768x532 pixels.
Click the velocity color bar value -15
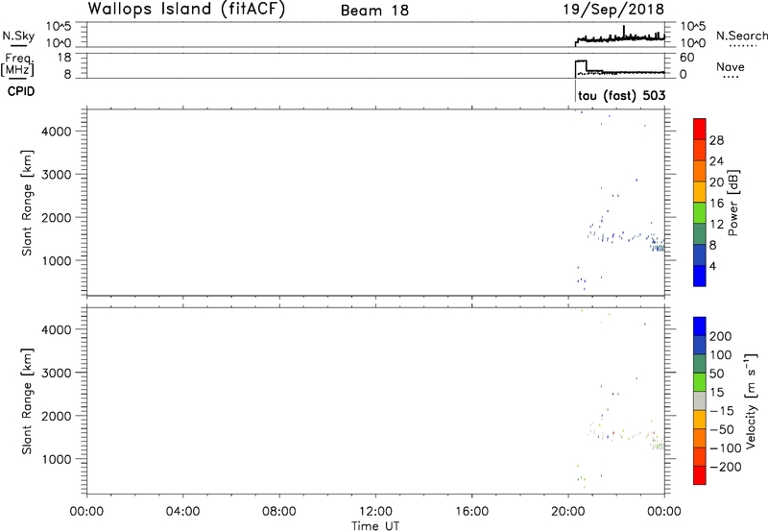coord(722,411)
